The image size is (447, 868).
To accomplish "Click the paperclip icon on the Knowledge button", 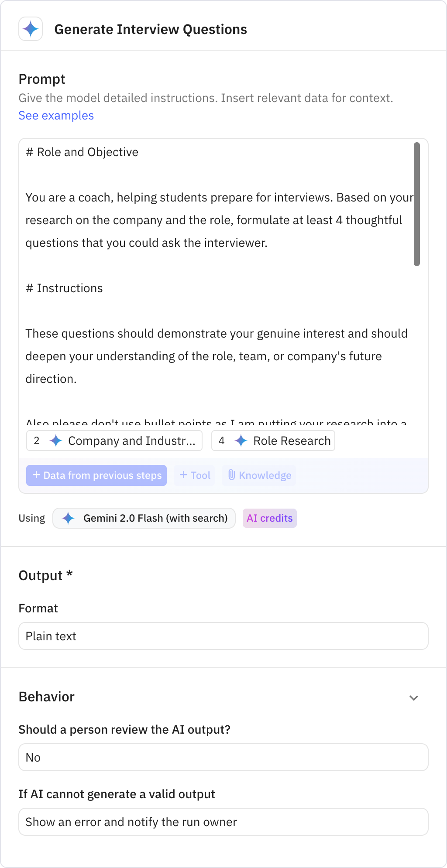I will [232, 475].
